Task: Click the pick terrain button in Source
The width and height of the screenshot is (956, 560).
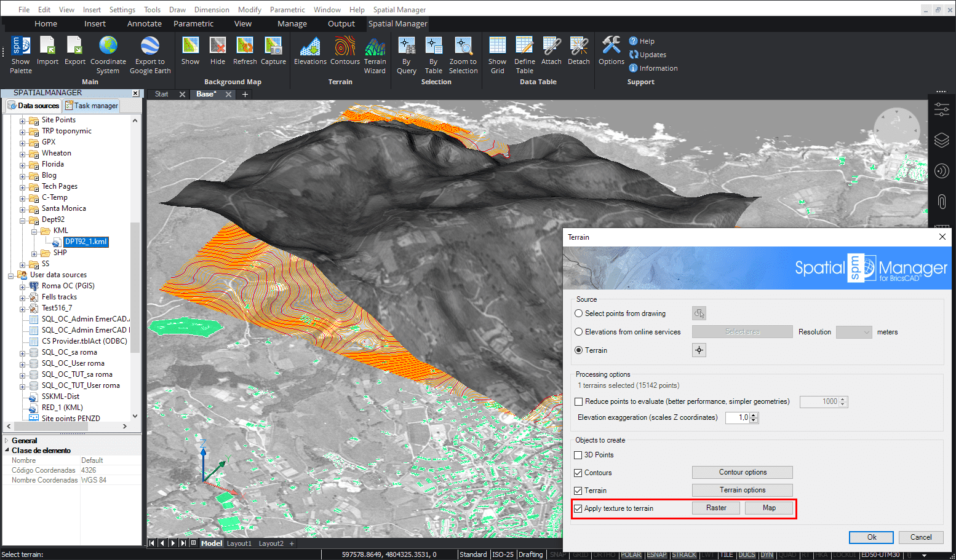Action: 699,350
